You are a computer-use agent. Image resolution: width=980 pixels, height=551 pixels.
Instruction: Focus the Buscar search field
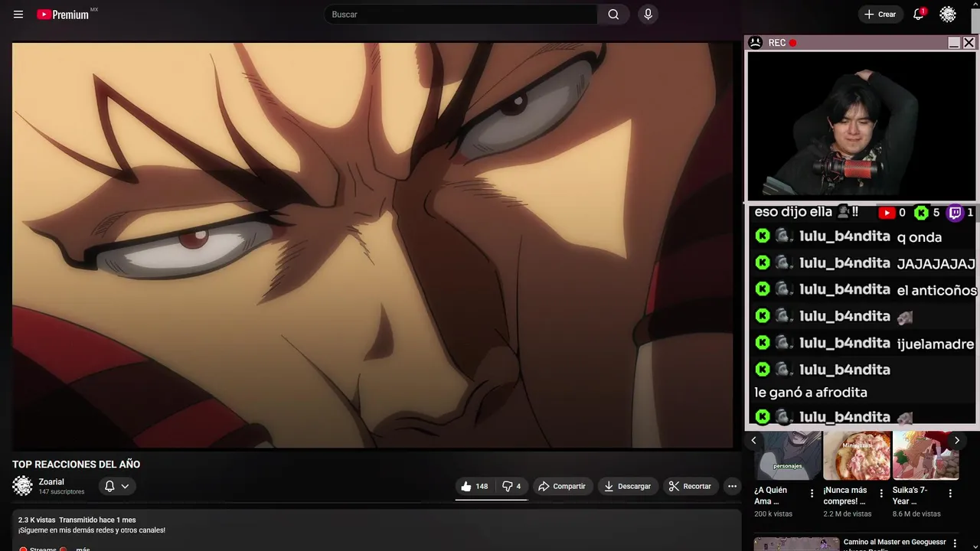coord(461,15)
